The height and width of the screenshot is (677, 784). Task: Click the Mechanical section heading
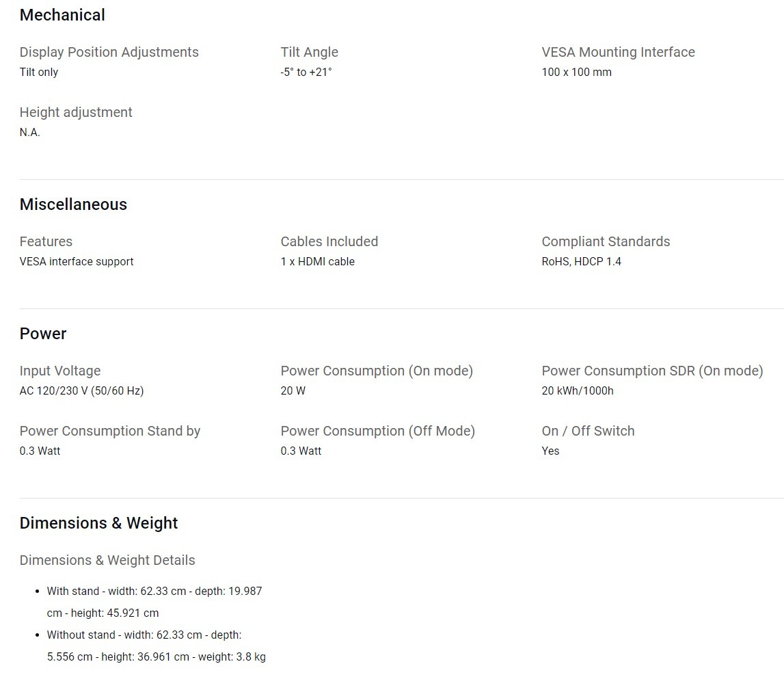point(62,15)
